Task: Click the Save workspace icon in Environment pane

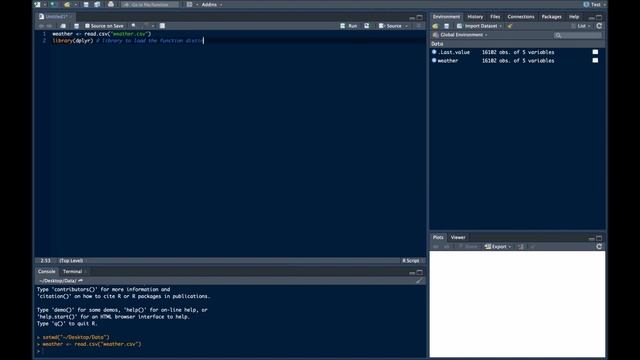Action: [x=447, y=26]
